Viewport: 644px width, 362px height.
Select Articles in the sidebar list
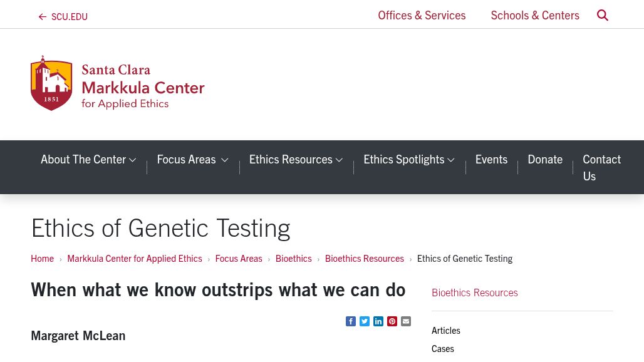point(445,331)
